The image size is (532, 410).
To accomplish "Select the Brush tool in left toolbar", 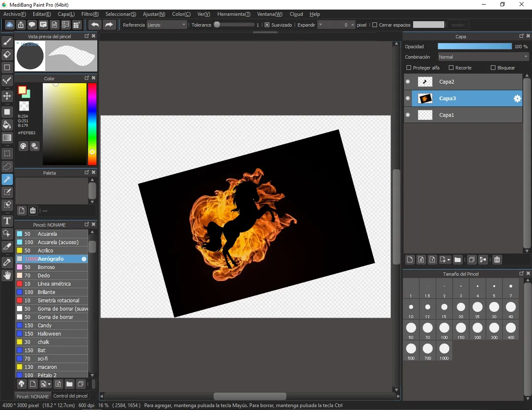I will point(7,42).
